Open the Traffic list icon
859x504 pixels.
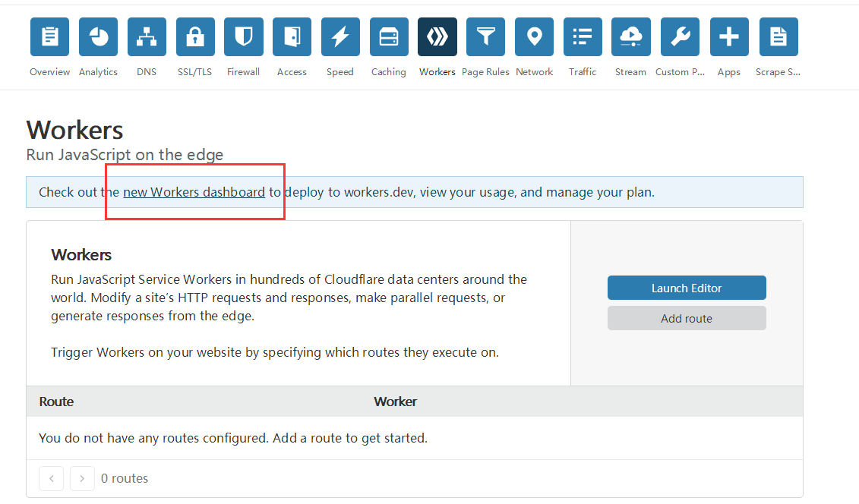tap(583, 37)
